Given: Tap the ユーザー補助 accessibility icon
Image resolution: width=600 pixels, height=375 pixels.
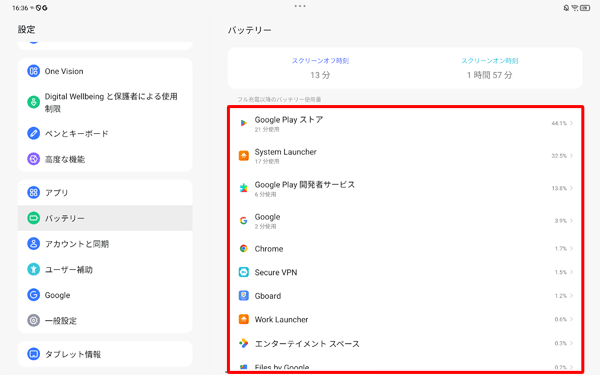Looking at the screenshot, I should [33, 269].
